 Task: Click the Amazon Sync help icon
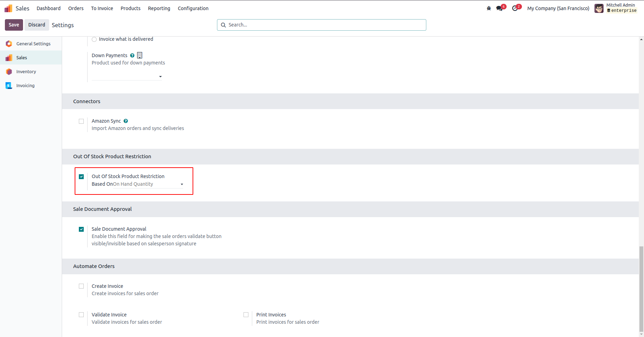coord(126,121)
